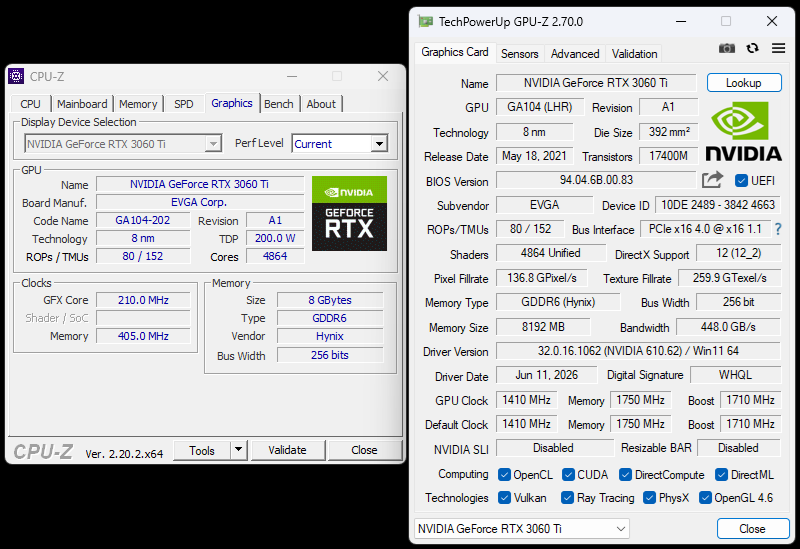Click the Device ID field value
Viewport: 800px width, 549px height.
pyautogui.click(x=718, y=205)
